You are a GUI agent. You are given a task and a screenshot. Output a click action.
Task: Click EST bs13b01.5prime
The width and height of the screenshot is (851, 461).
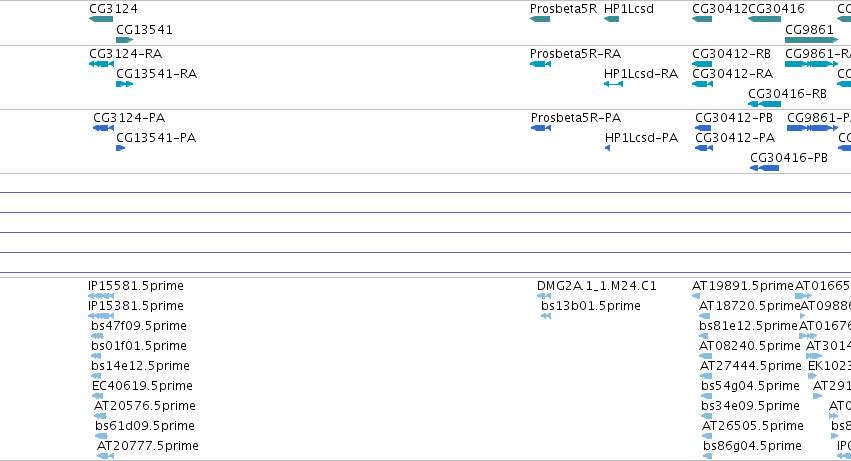pos(546,316)
